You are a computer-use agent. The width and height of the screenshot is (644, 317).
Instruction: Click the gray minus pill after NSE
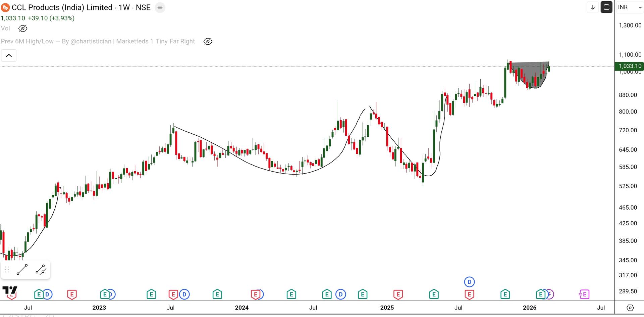click(x=160, y=7)
